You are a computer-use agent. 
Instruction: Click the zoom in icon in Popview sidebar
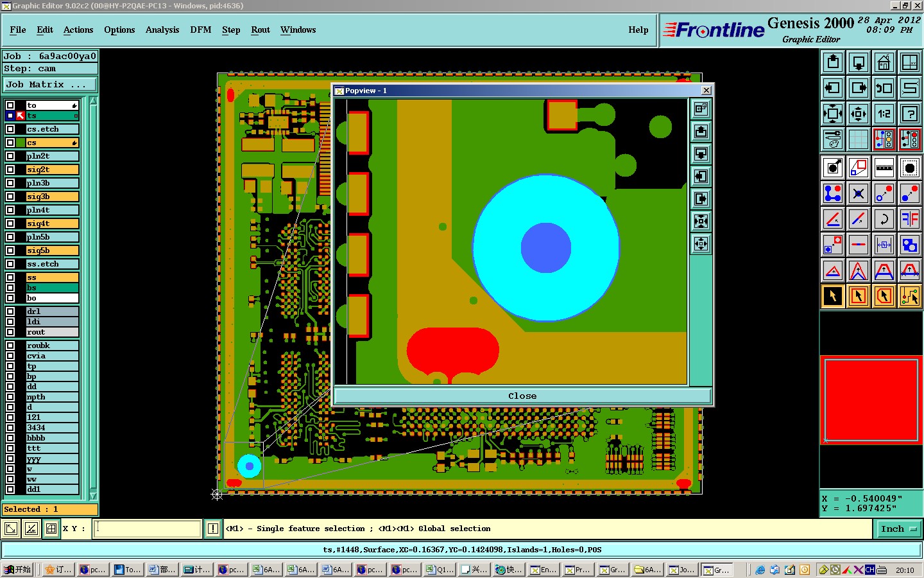click(701, 222)
